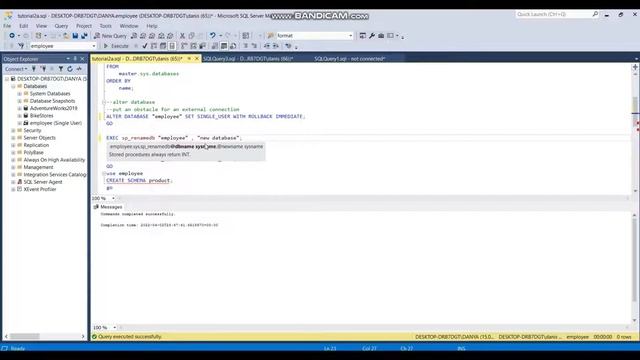Open the Project menu
The height and width of the screenshot is (360, 640).
pos(84,26)
